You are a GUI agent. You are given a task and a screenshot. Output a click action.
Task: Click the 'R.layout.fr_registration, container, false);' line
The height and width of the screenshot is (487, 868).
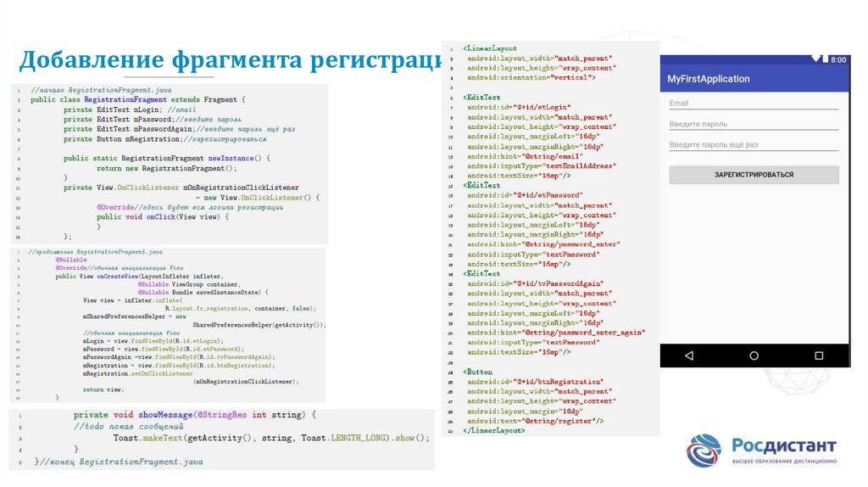pyautogui.click(x=241, y=309)
